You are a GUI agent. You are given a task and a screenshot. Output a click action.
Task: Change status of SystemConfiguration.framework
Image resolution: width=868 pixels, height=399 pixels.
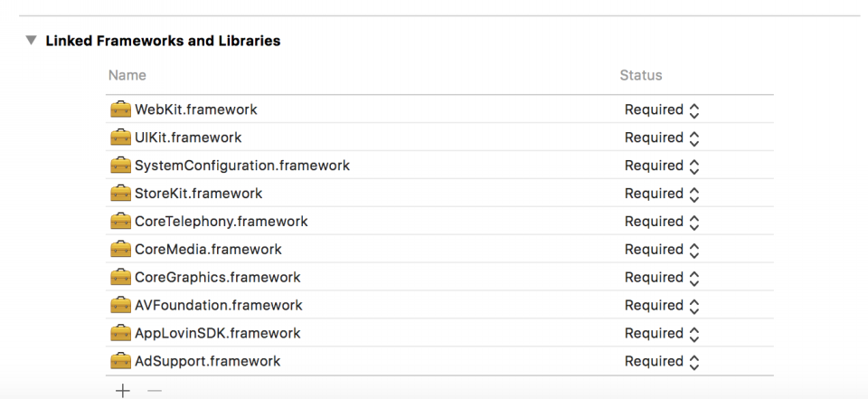pos(662,166)
